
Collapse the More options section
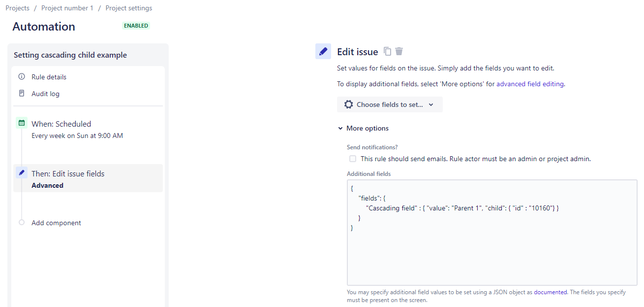tap(363, 128)
